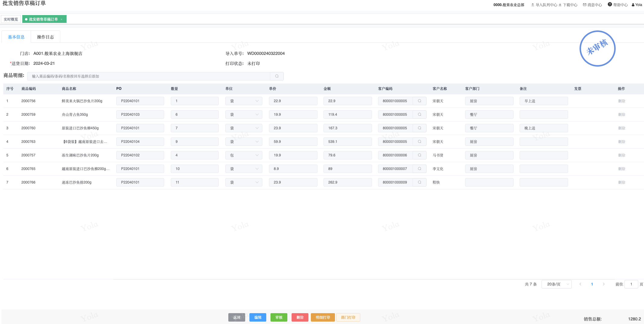
Task: Delete row 3 using 删除 link
Action: point(621,128)
